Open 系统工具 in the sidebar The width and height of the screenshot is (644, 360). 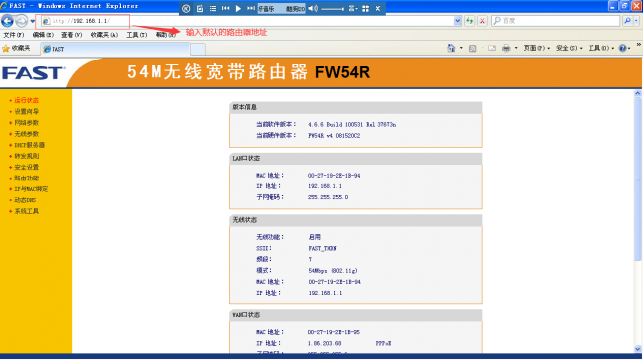27,211
